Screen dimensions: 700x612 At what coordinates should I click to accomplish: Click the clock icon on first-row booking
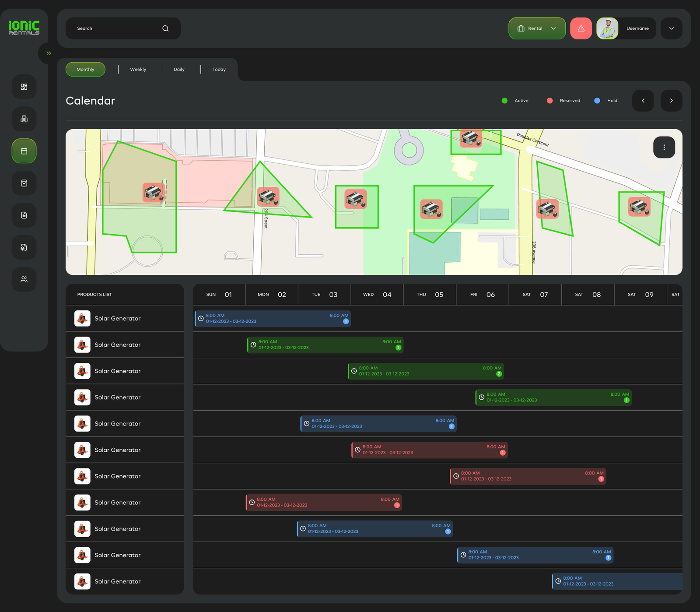pos(201,319)
